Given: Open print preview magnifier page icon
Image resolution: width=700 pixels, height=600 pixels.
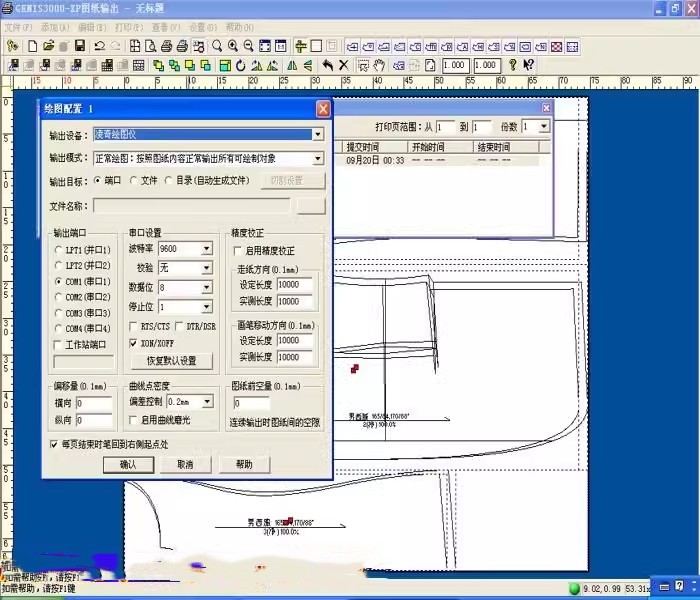Looking at the screenshot, I should click(150, 46).
